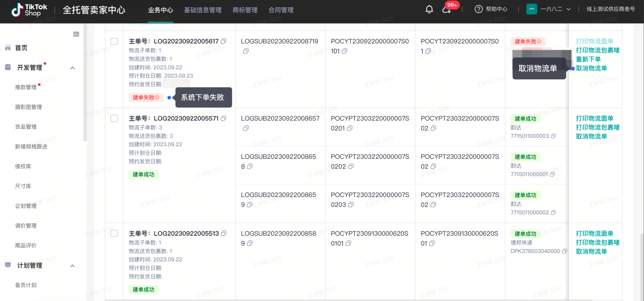Open 侵权库 in the sidebar

[x=23, y=166]
